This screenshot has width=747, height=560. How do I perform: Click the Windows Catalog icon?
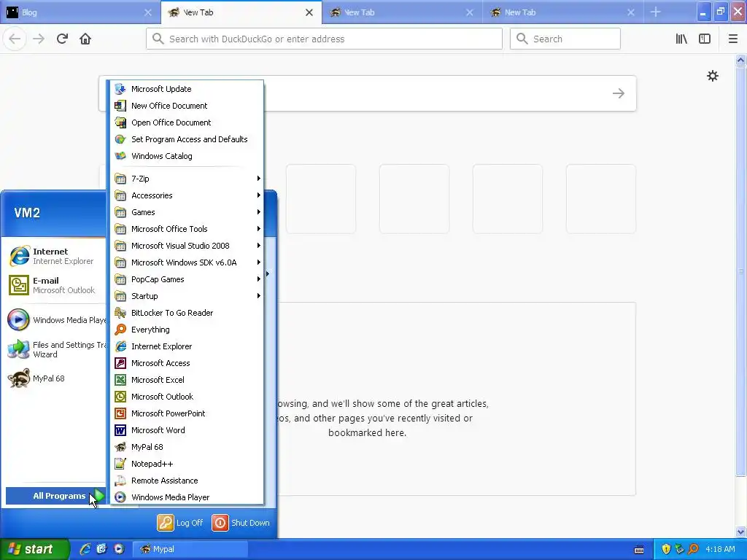tap(120, 156)
